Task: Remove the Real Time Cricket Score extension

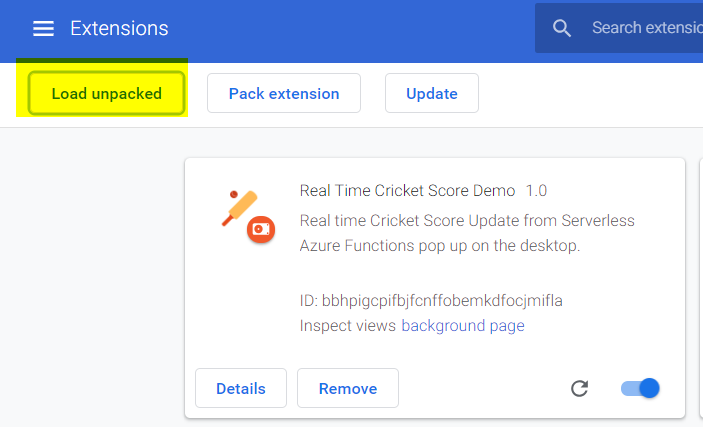Action: (348, 388)
